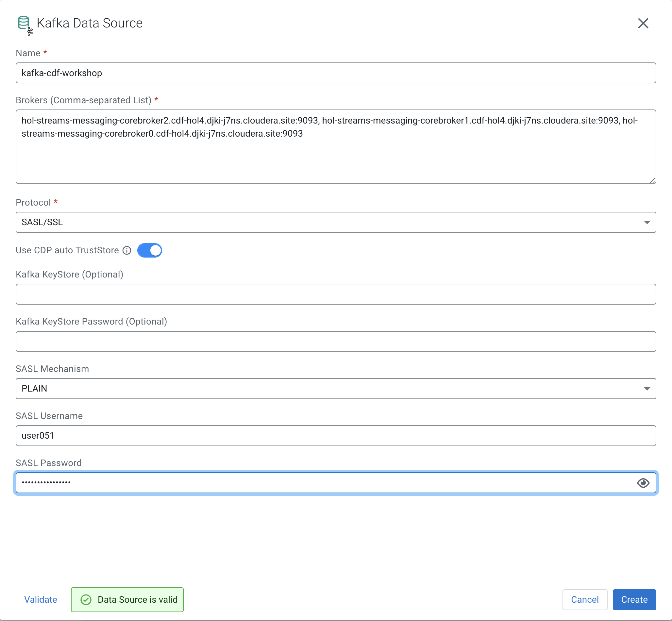Click the Kafka Data Source database icon

pos(24,24)
